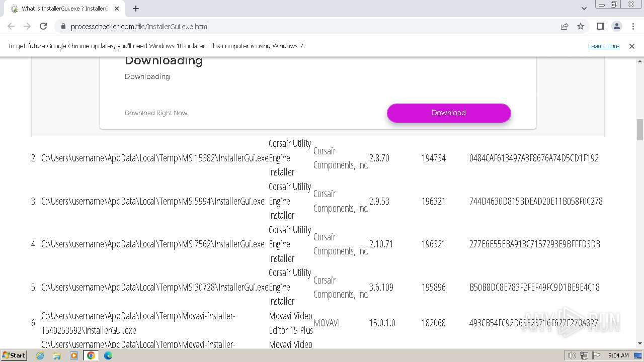Click Corsair Utility Engine Installer in row 5
The height and width of the screenshot is (362, 644).
tap(290, 287)
